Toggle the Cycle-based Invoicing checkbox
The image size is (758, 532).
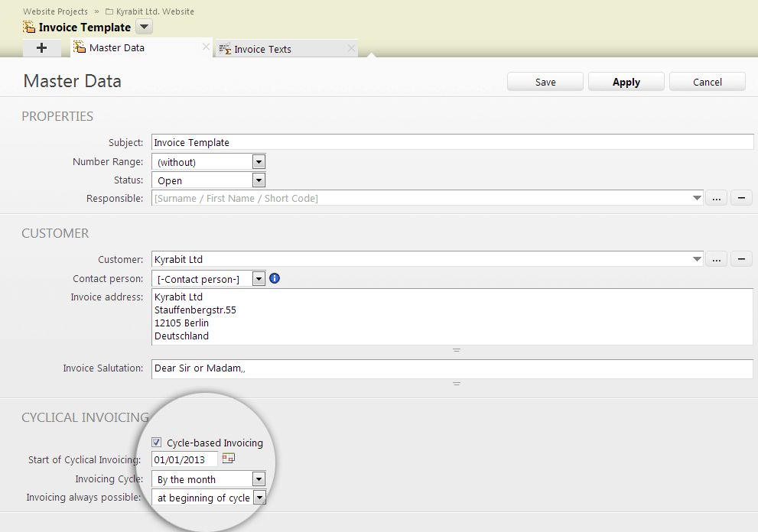pyautogui.click(x=157, y=443)
